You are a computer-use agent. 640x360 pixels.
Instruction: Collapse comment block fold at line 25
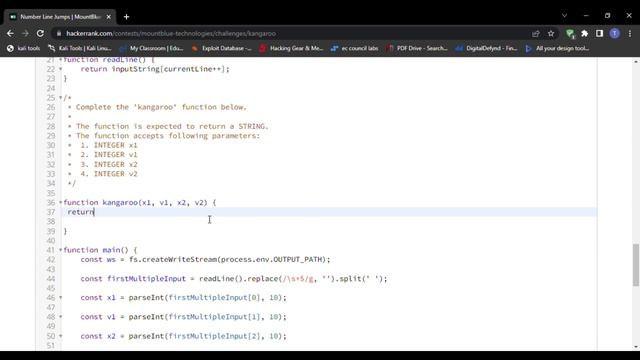click(x=60, y=98)
